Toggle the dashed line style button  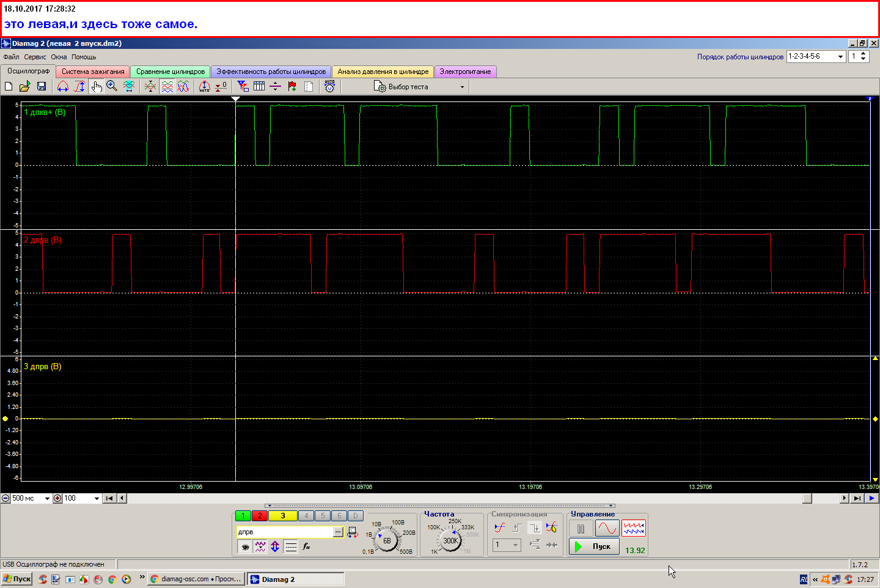pos(291,546)
